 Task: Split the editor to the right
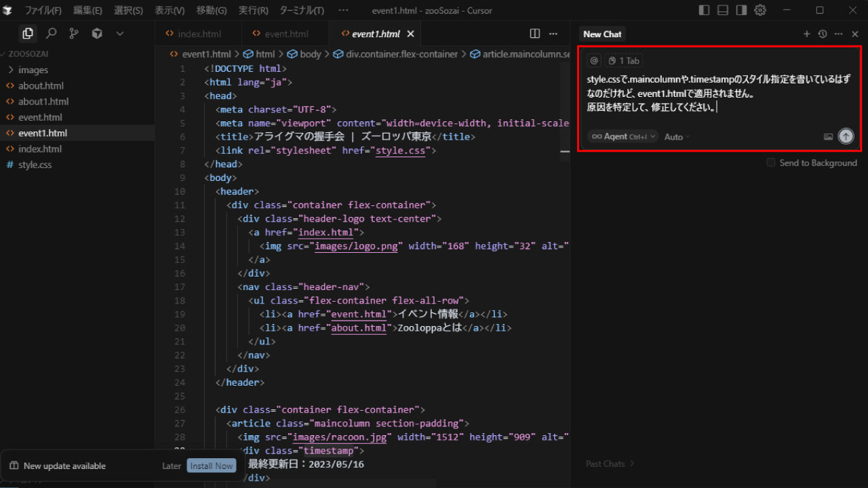click(534, 34)
